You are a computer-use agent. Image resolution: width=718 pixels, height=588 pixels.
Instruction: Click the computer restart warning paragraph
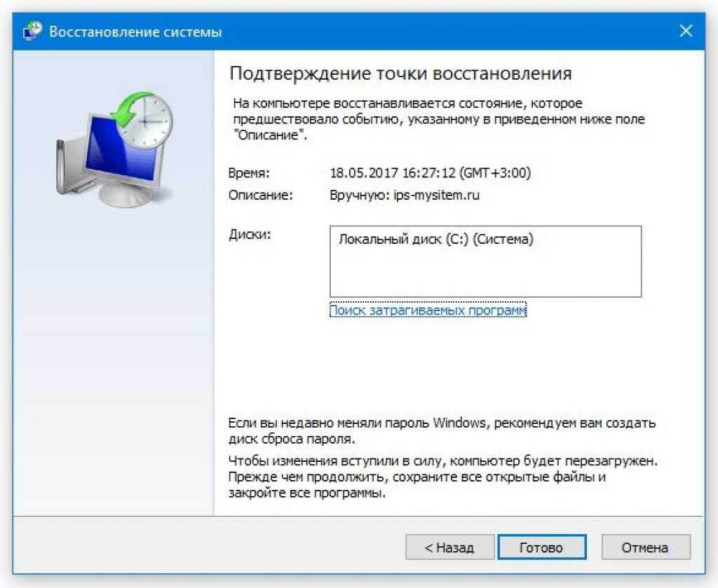[x=443, y=477]
